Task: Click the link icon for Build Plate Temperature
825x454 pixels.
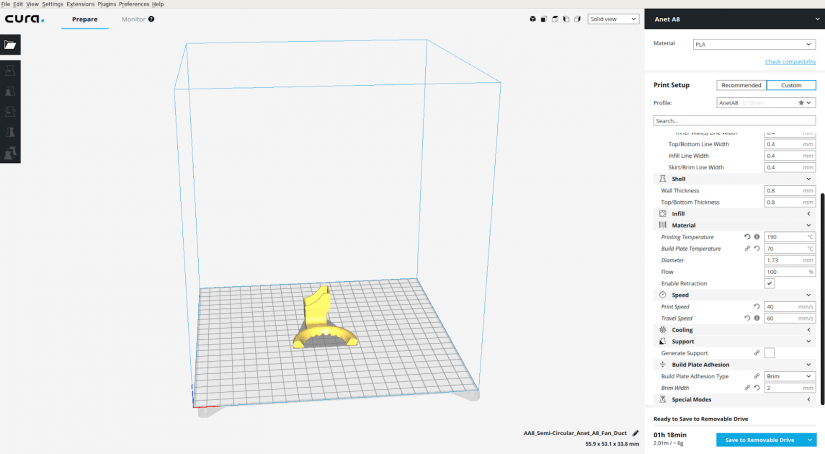Action: tap(747, 248)
